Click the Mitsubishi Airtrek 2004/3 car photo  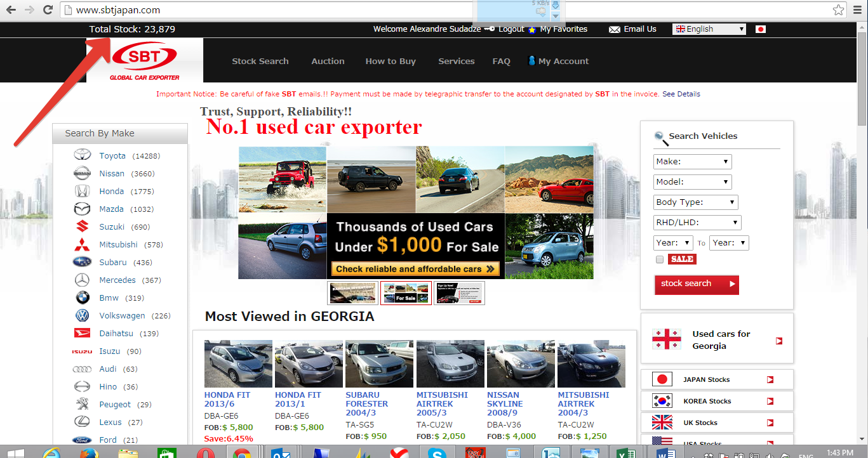click(x=591, y=364)
